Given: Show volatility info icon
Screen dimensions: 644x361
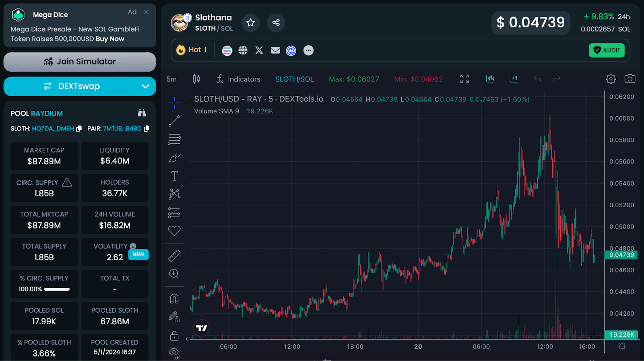Looking at the screenshot, I should 133,246.
